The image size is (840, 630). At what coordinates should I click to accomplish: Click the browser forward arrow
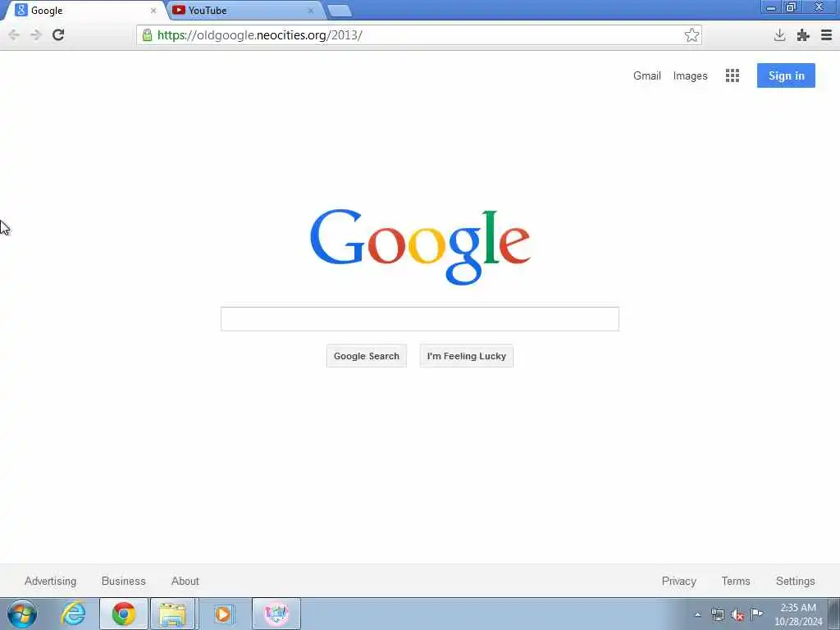pos(36,35)
